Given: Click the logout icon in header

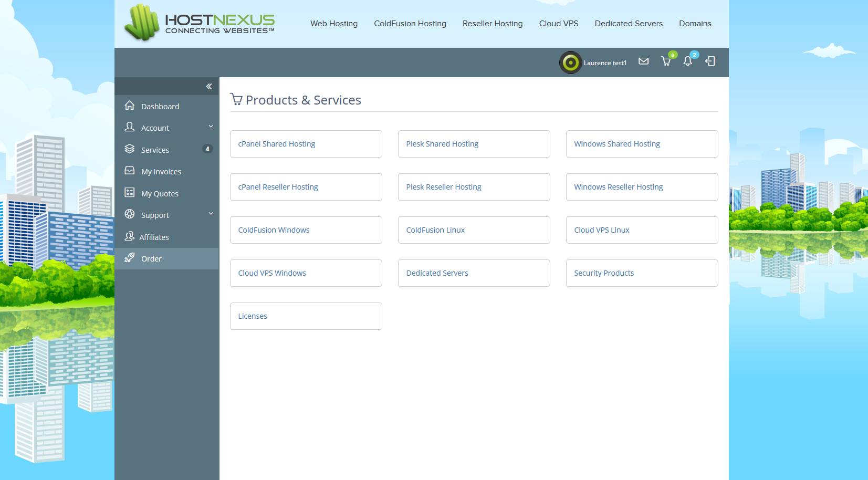Looking at the screenshot, I should point(710,61).
